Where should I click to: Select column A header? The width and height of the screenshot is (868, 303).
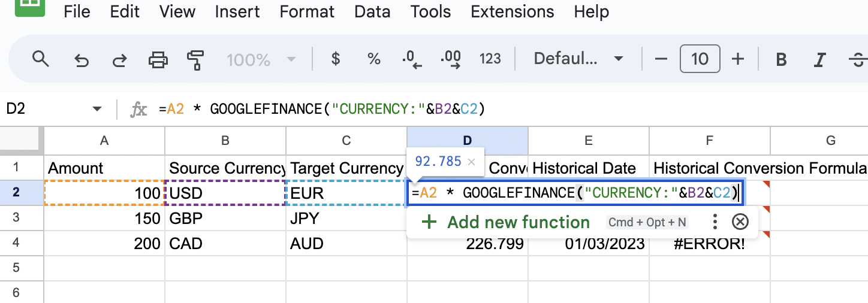104,141
